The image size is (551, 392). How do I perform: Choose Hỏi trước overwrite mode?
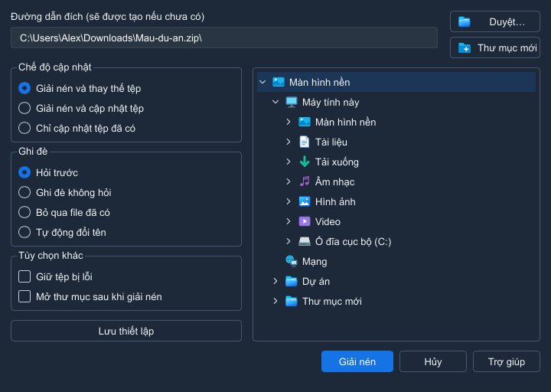24,172
